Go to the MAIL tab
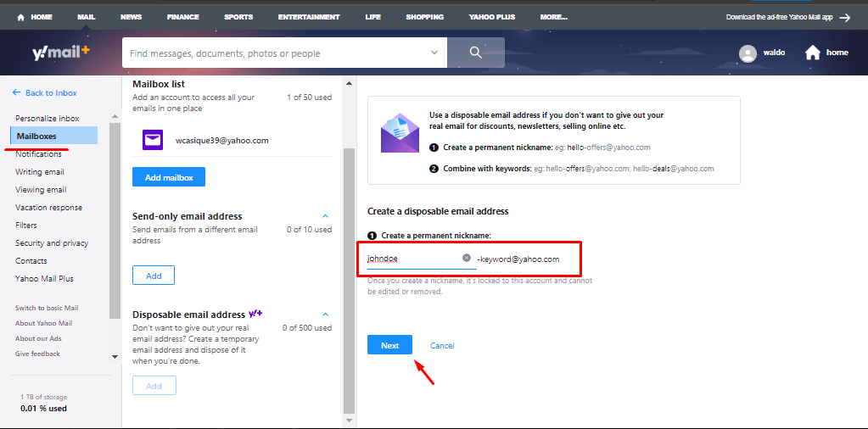This screenshot has height=429, width=868. [87, 17]
